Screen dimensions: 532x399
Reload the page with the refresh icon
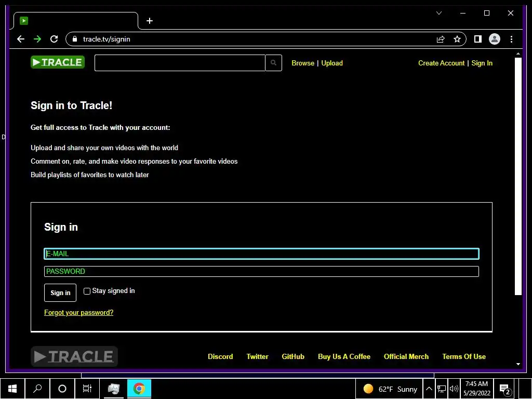(54, 39)
